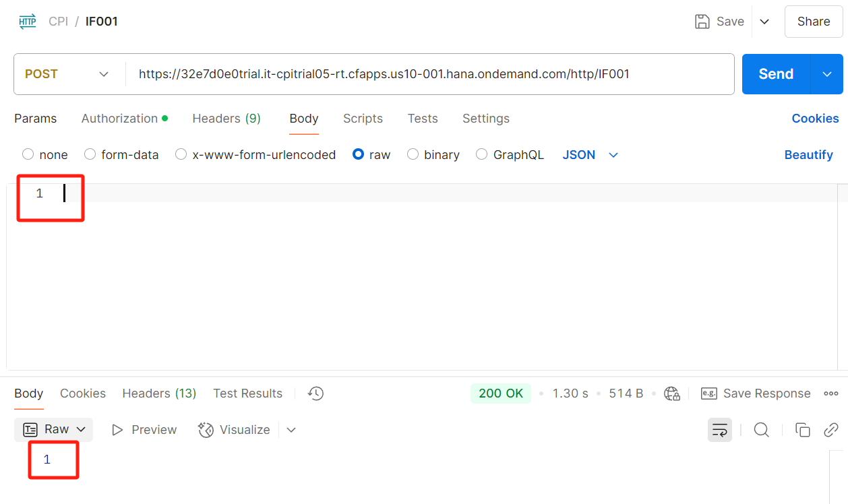Click the Share button
Viewport: 848px width, 504px height.
(x=814, y=22)
